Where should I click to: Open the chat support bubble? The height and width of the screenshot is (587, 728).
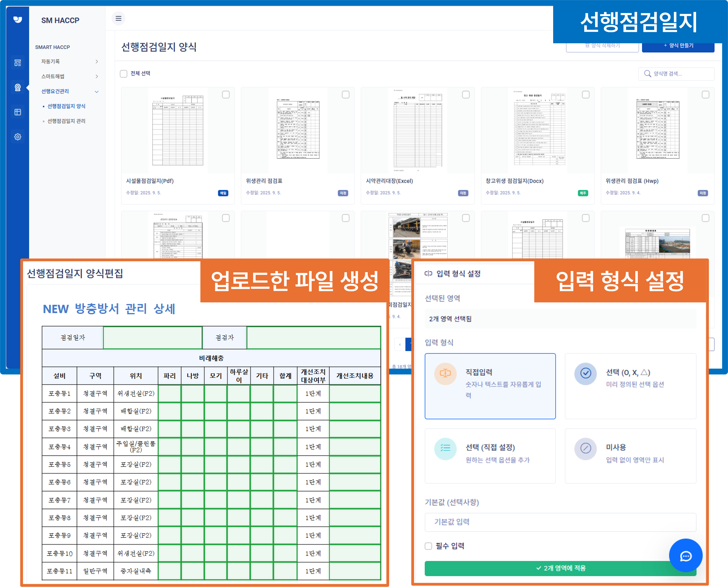(x=686, y=556)
